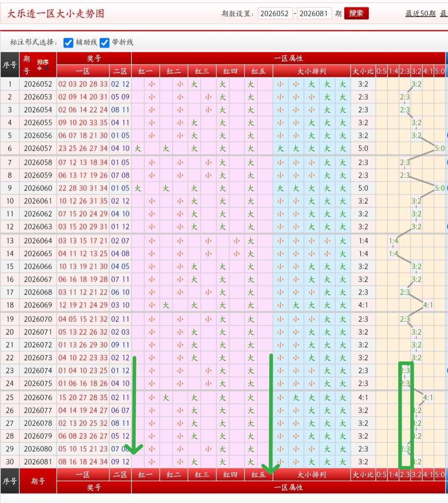Select the 大小排列 header at top

click(312, 71)
